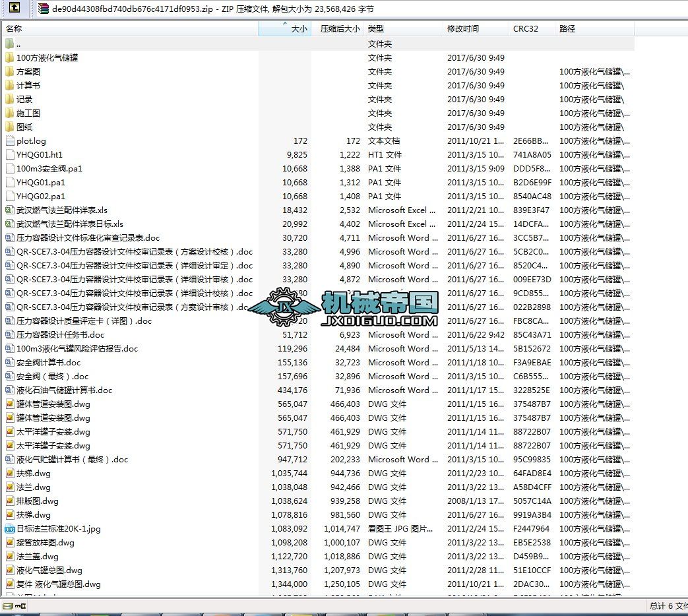Click the ZIP archive icon in path bar
This screenshot has height=616, width=688.
tap(43, 9)
